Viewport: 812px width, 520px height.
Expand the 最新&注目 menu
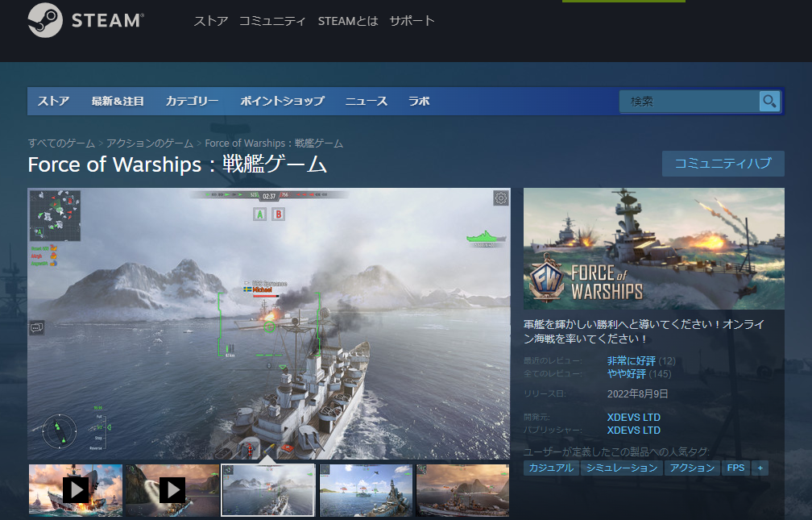118,101
